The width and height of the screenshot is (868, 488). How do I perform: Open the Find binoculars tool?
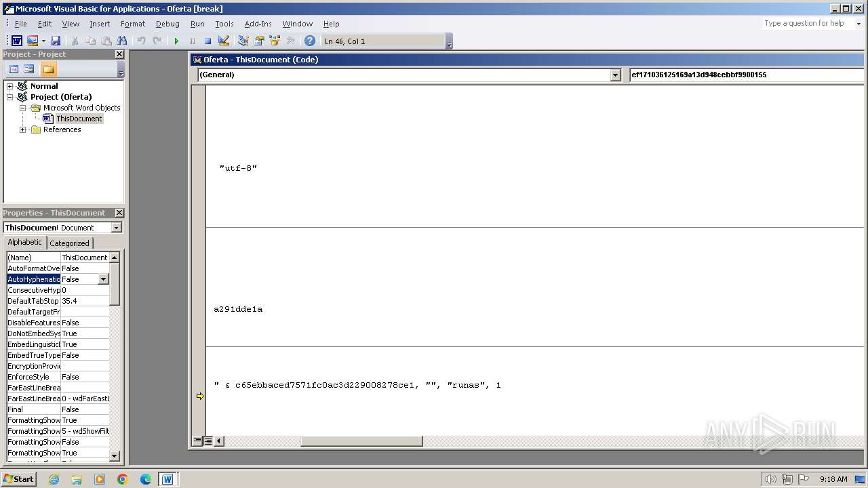pyautogui.click(x=122, y=41)
